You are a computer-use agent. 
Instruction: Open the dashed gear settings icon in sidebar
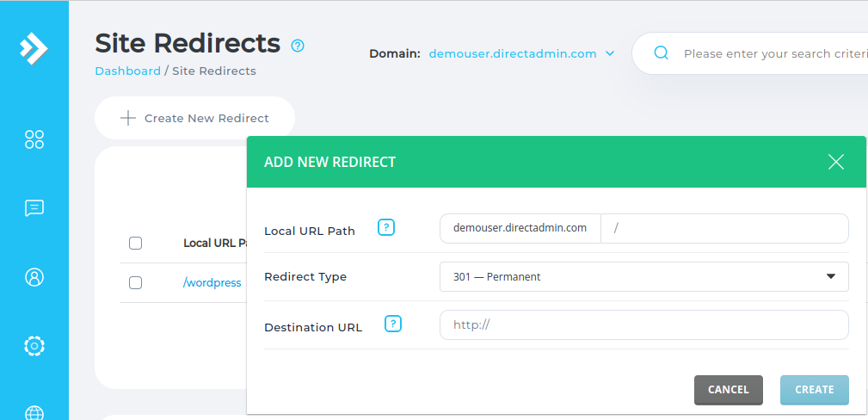pyautogui.click(x=34, y=346)
